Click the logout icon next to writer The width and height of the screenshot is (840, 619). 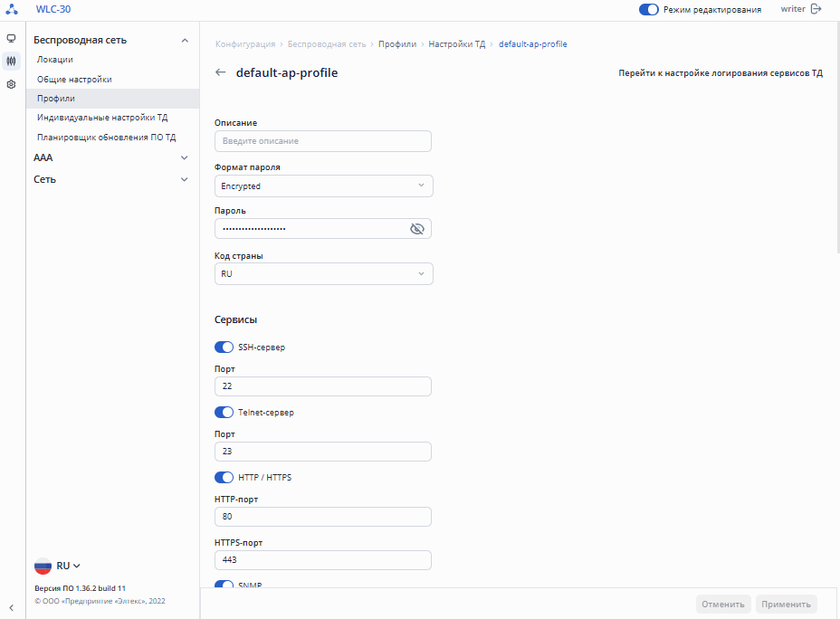tap(816, 9)
